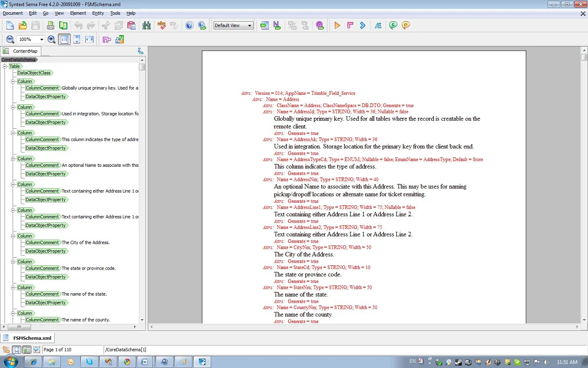Select the ContentMap panel tab

[21, 51]
